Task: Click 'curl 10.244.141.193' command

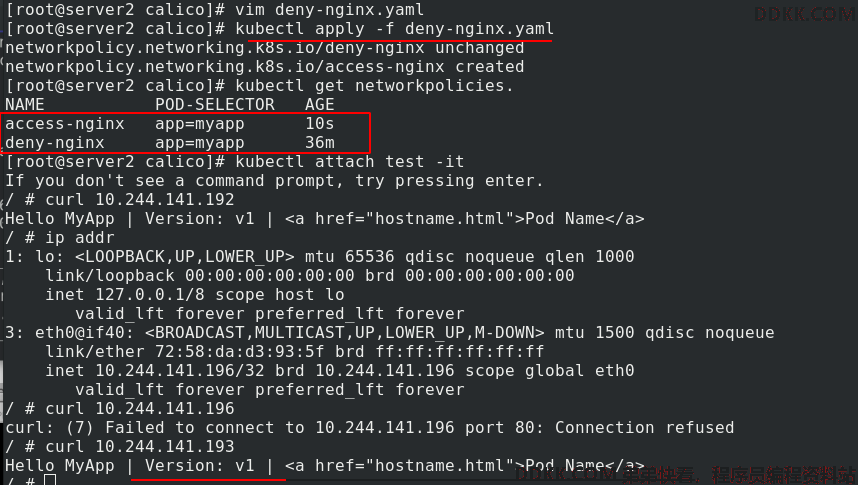Action: 140,447
